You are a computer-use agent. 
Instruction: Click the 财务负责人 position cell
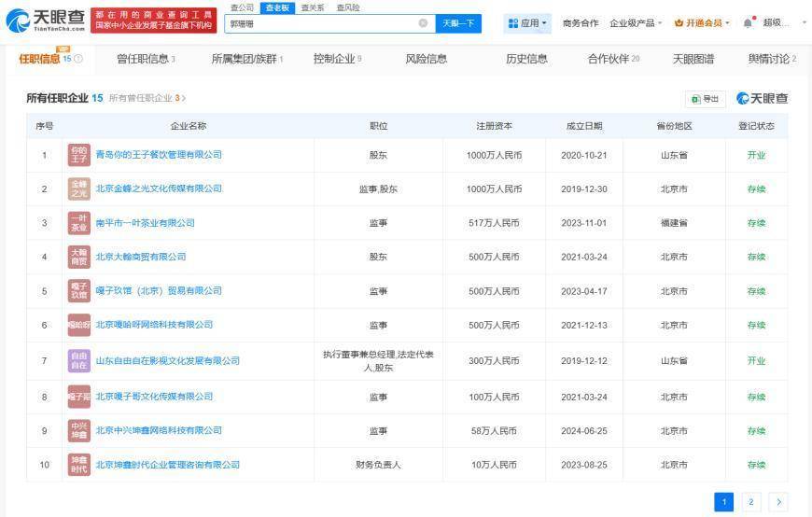coord(379,465)
